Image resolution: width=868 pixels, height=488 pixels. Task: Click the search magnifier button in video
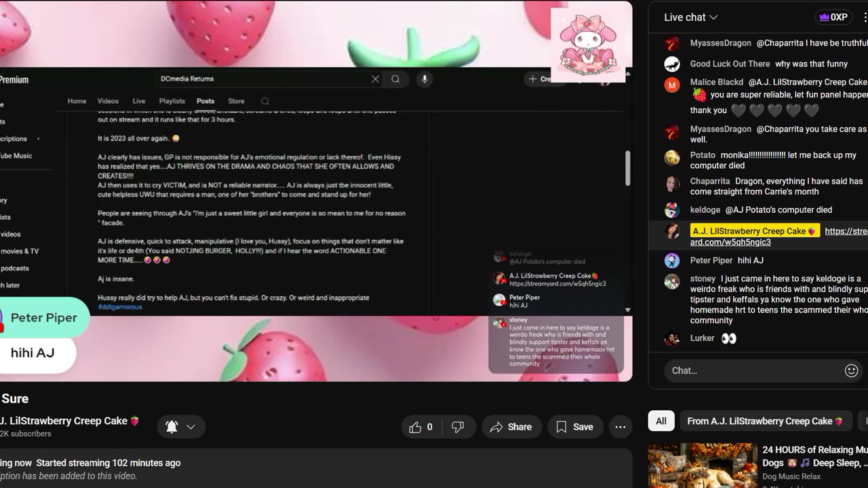click(x=395, y=79)
